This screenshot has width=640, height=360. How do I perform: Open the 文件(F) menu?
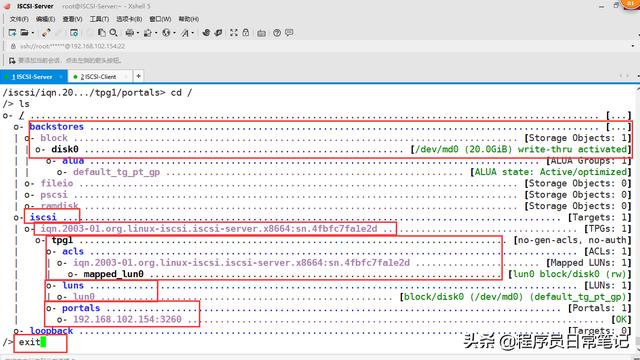click(19, 19)
